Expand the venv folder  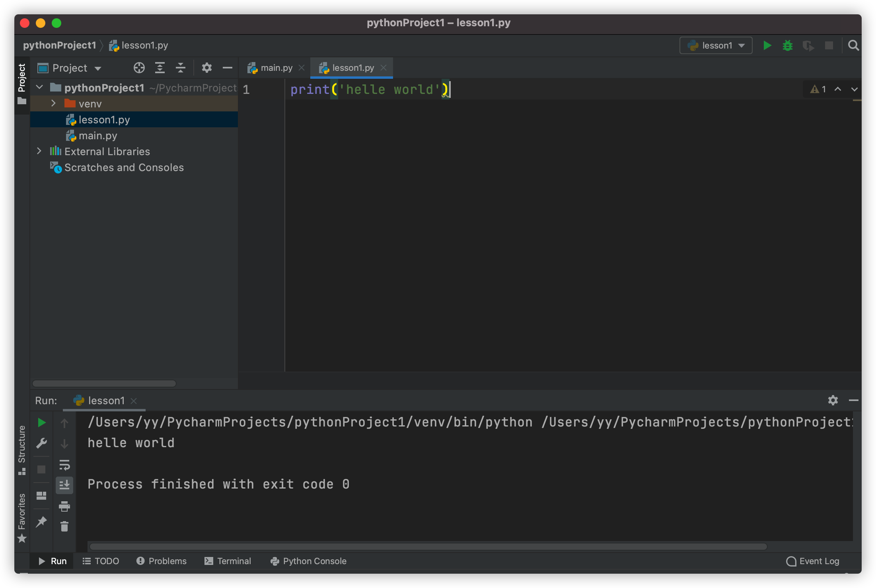[53, 103]
